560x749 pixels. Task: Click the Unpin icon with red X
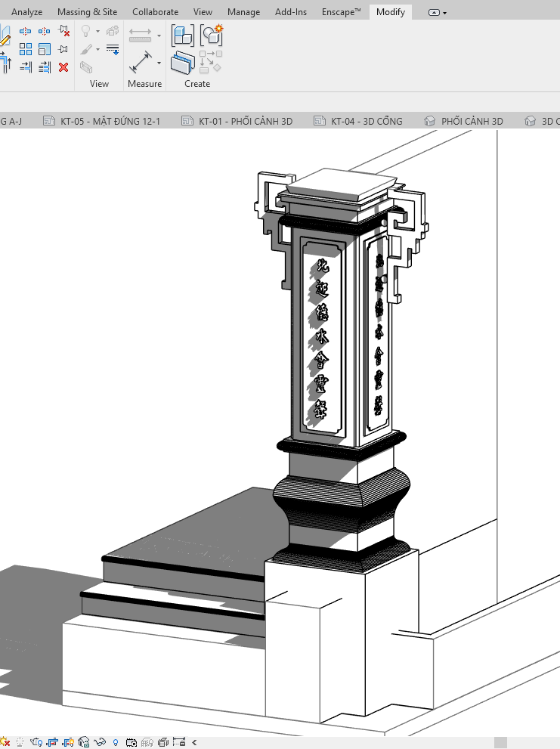pos(63,31)
